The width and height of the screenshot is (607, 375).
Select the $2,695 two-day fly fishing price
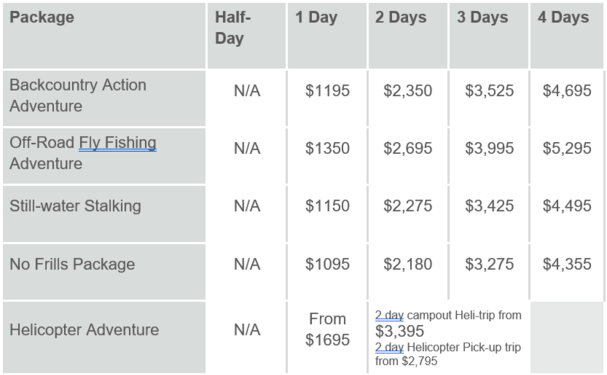tap(408, 148)
